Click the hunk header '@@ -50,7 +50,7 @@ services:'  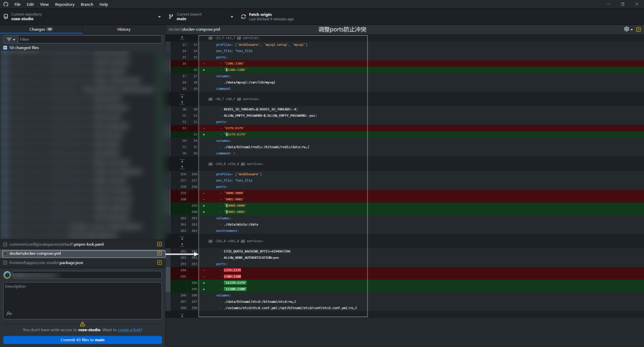pyautogui.click(x=236, y=99)
